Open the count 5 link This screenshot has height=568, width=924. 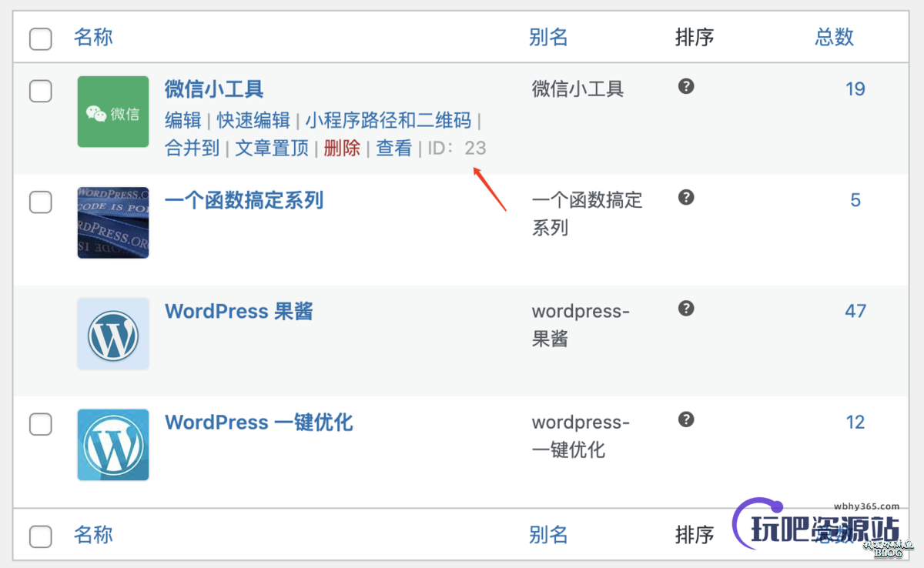tap(855, 200)
